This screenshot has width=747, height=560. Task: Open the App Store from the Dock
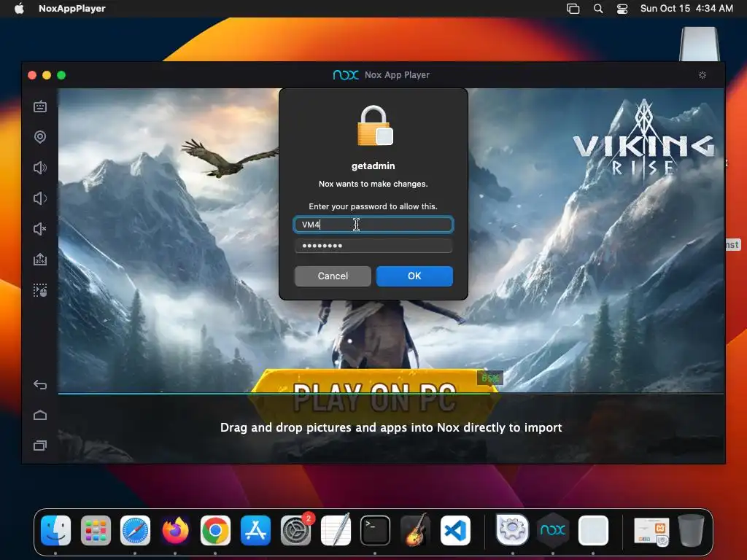tap(255, 530)
